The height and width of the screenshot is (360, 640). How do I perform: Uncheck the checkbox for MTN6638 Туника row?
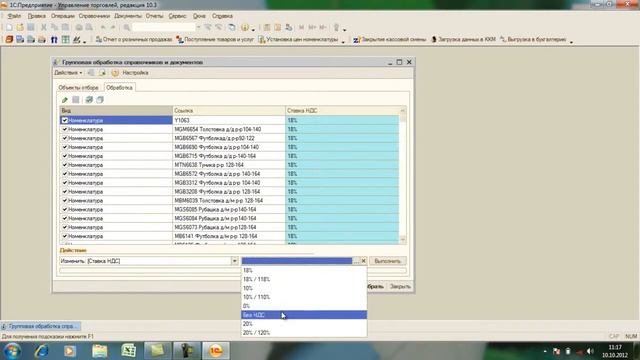[x=64, y=165]
